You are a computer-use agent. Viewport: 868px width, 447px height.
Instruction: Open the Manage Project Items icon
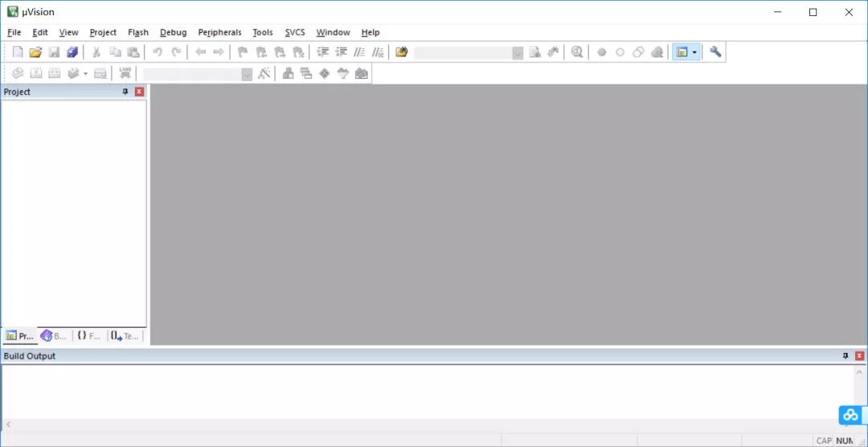pyautogui.click(x=288, y=73)
